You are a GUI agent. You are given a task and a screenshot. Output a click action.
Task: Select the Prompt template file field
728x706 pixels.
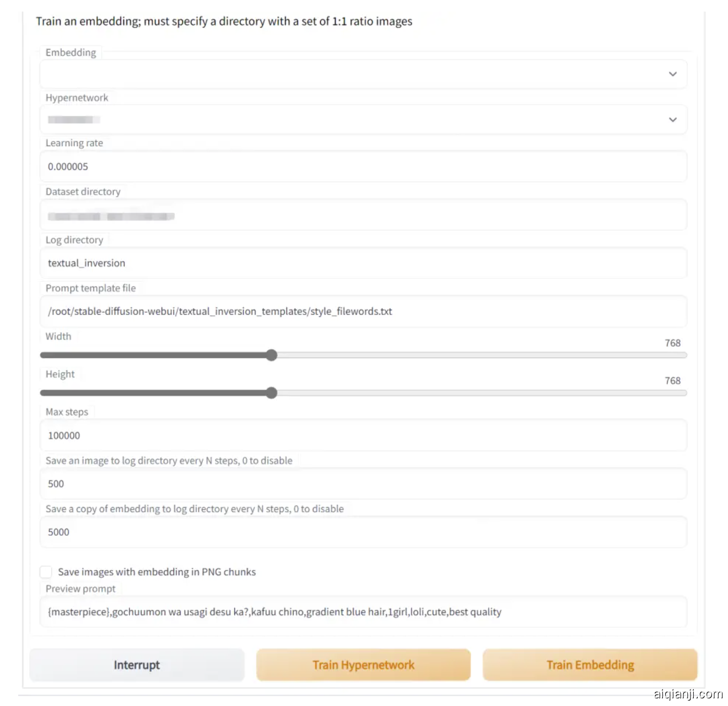pos(363,311)
